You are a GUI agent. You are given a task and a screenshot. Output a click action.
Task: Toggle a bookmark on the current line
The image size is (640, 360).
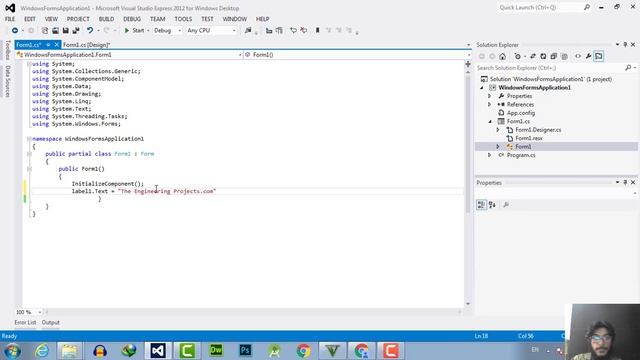pyautogui.click(x=318, y=31)
